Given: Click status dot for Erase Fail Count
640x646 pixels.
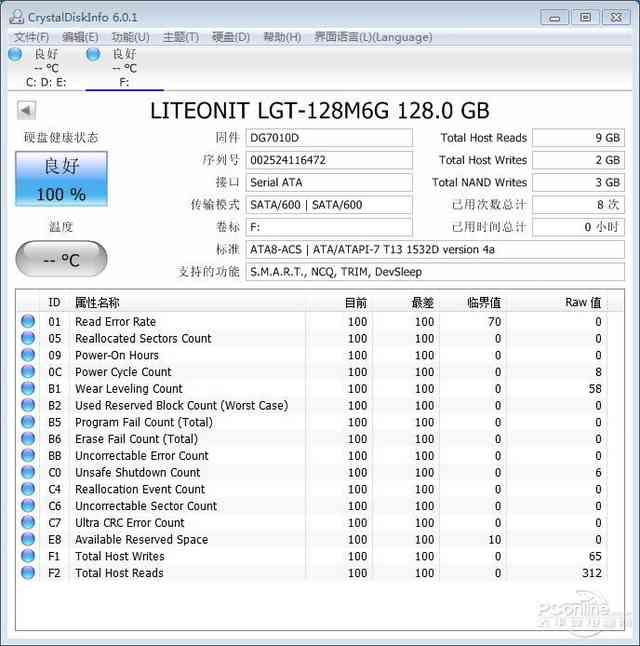Looking at the screenshot, I should (28, 439).
